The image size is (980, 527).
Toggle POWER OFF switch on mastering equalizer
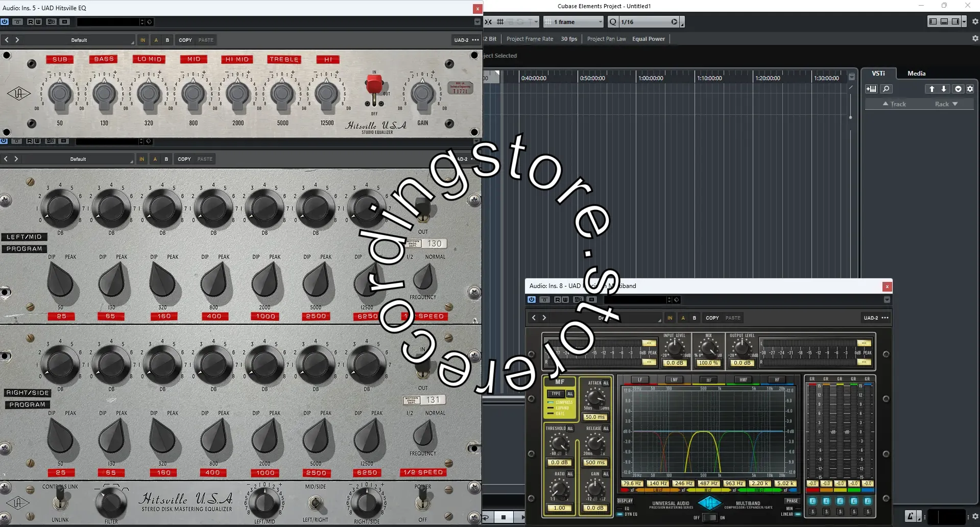pos(422,498)
